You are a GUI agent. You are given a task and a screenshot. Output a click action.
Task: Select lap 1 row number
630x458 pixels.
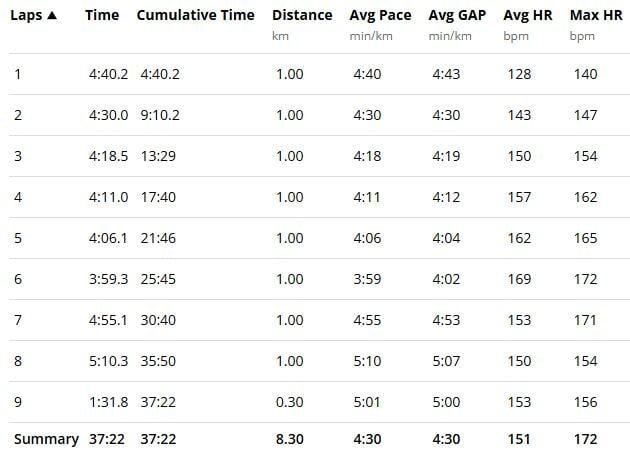(17, 74)
